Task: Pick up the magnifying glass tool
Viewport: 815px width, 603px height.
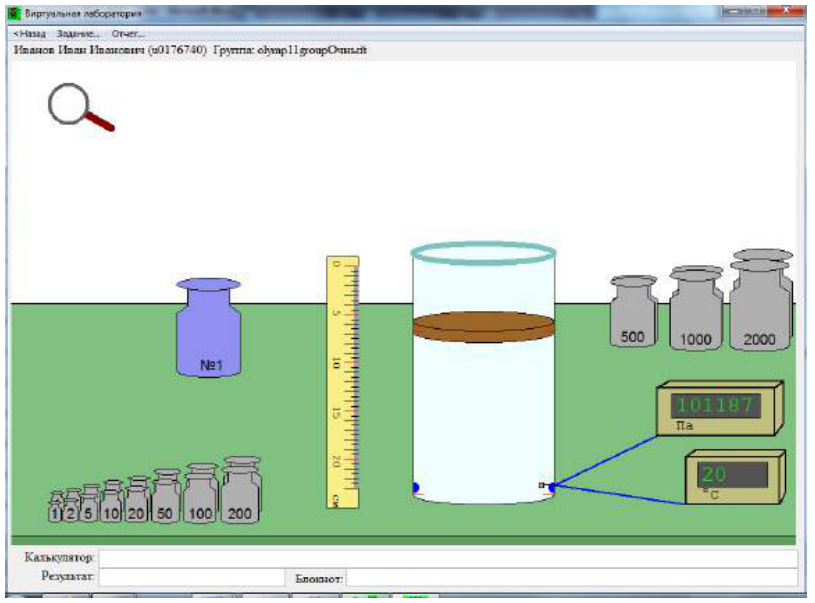Action: (x=80, y=107)
